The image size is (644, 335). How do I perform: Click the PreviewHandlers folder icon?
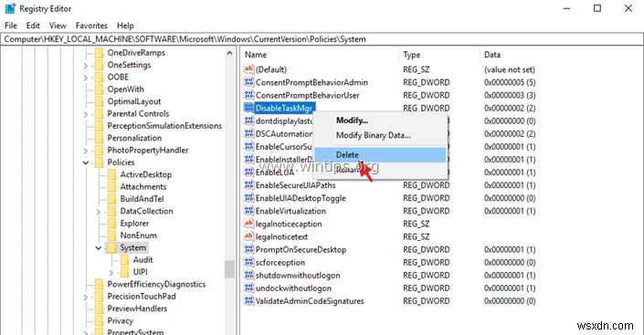coord(99,309)
